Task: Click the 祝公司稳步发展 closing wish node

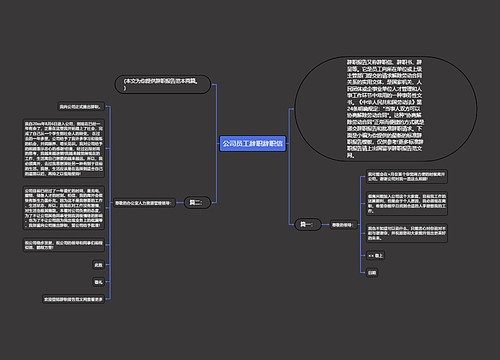Action: (64, 245)
